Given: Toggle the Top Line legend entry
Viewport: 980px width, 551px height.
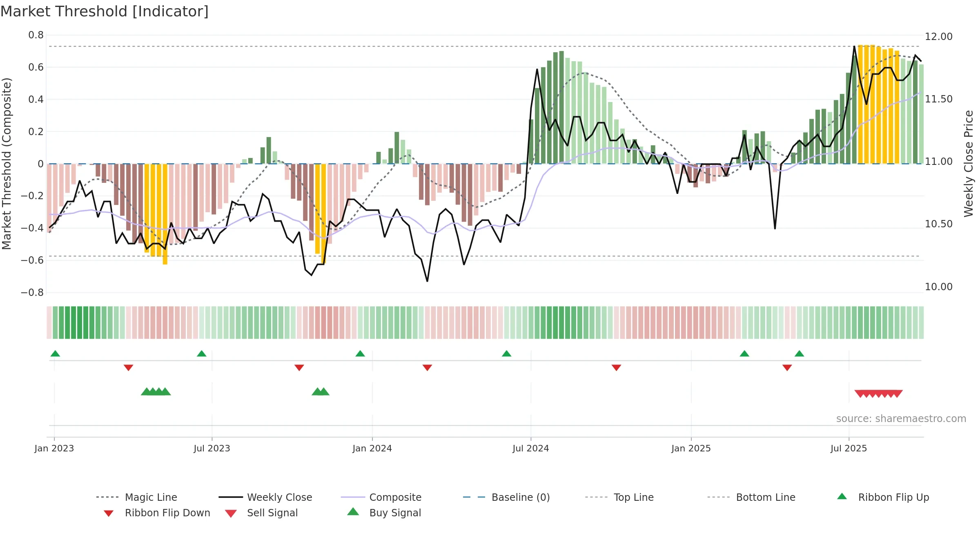Looking at the screenshot, I should pyautogui.click(x=619, y=497).
